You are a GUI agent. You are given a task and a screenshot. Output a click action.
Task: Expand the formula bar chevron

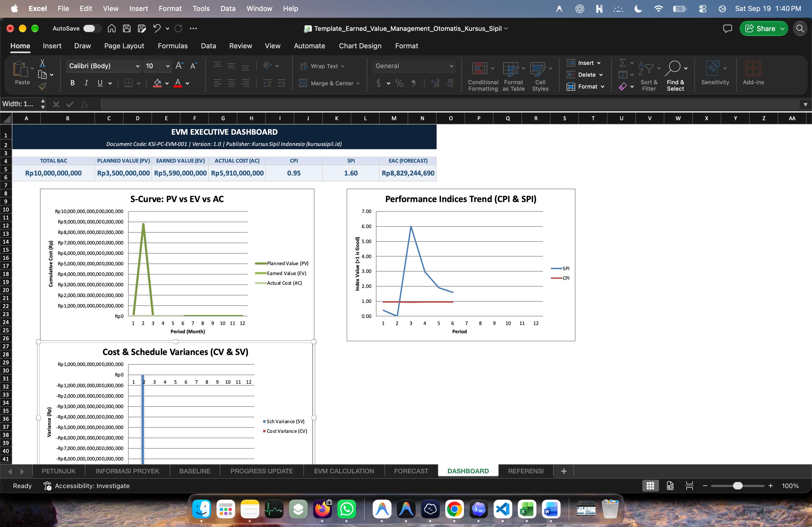point(805,104)
